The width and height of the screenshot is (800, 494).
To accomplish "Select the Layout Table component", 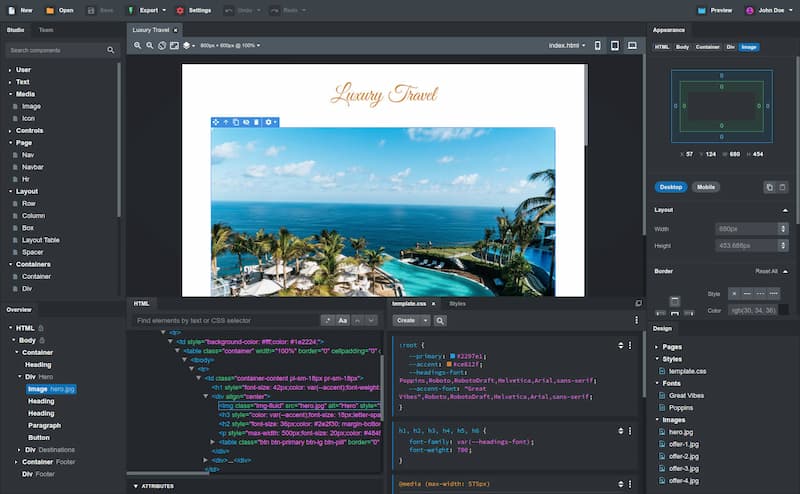I will coord(40,240).
